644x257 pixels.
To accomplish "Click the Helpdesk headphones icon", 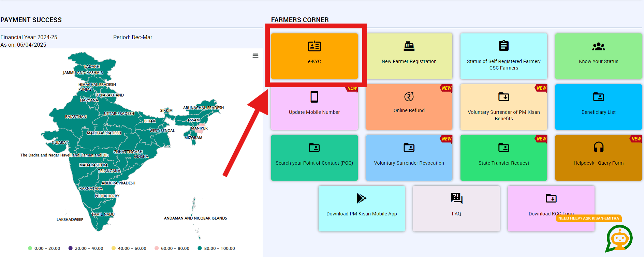I will point(598,147).
